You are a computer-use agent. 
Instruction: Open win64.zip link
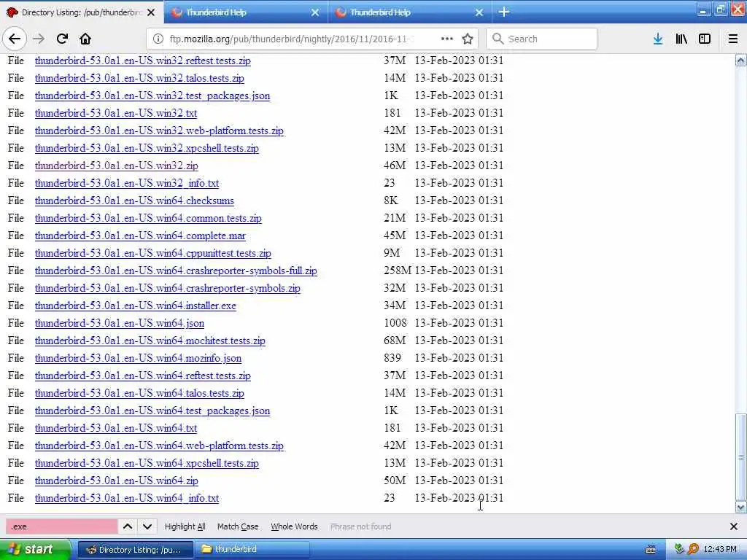tap(116, 481)
